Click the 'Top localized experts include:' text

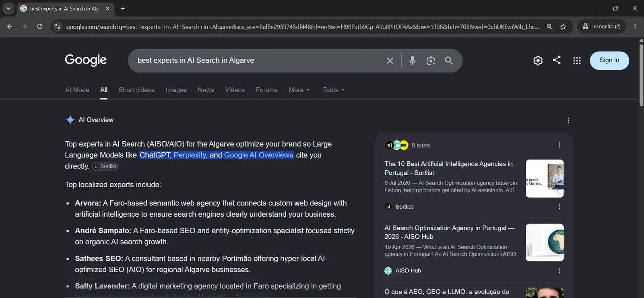(x=113, y=185)
